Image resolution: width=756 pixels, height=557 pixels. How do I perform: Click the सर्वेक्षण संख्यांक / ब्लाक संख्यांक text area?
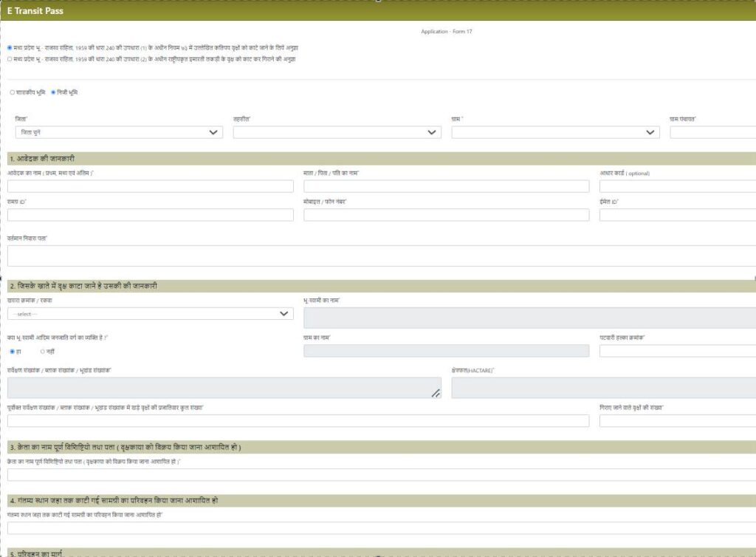coord(224,388)
